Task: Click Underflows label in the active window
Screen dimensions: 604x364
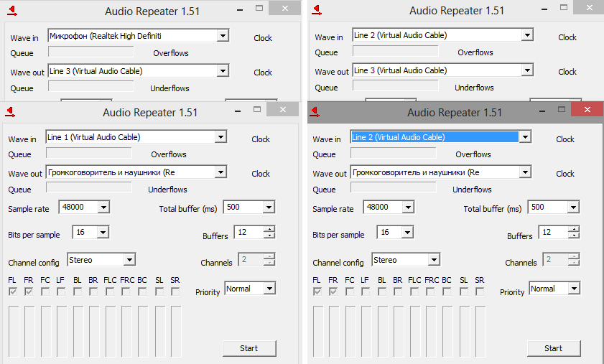Action: (x=473, y=190)
